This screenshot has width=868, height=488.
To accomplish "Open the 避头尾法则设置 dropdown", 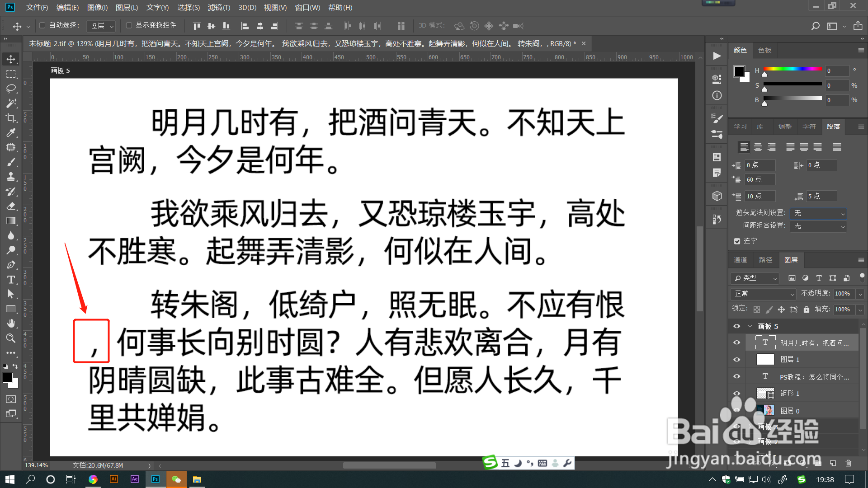I will click(819, 213).
